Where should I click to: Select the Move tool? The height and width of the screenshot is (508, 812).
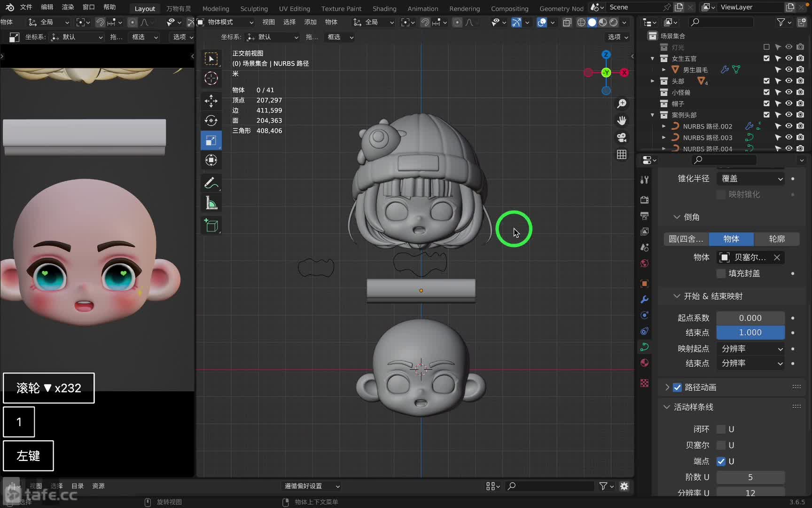211,101
